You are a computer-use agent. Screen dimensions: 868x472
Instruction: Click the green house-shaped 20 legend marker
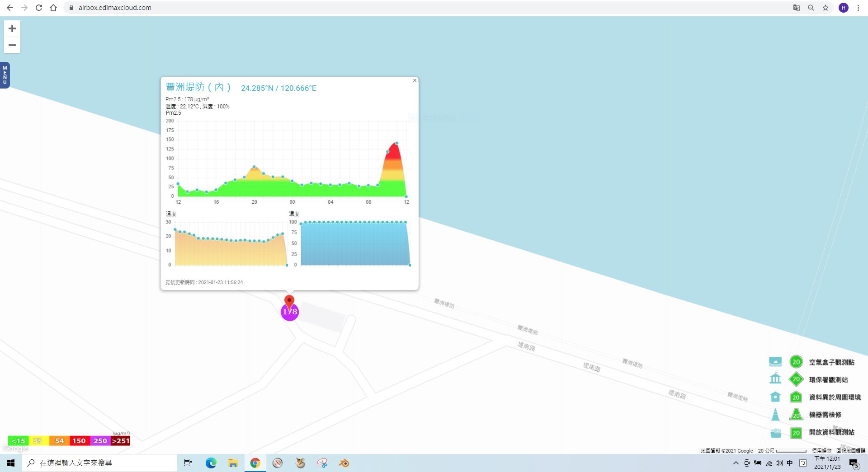pos(796,397)
